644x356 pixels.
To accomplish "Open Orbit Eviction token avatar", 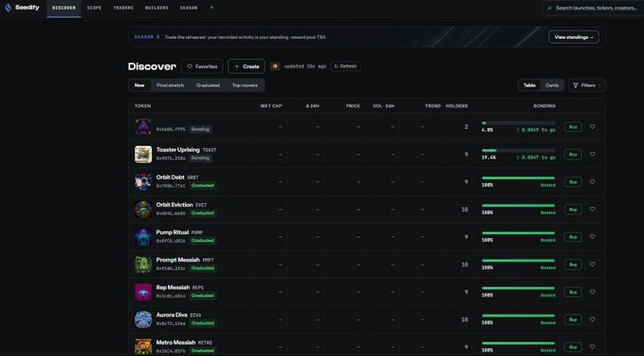I will (143, 209).
